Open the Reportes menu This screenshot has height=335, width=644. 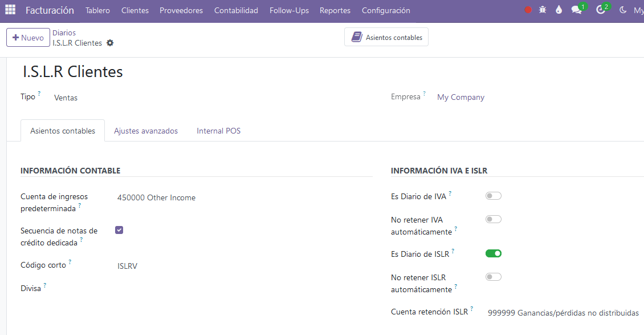coord(335,11)
